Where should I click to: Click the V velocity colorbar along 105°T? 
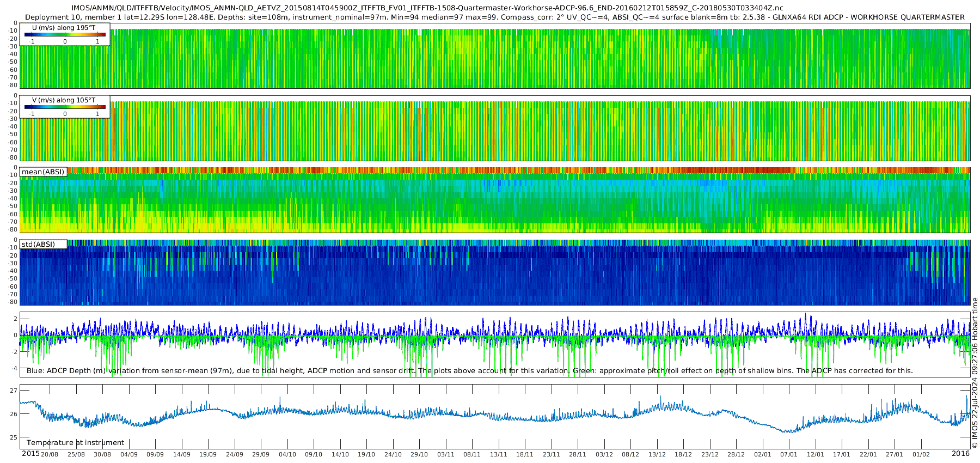coord(65,107)
